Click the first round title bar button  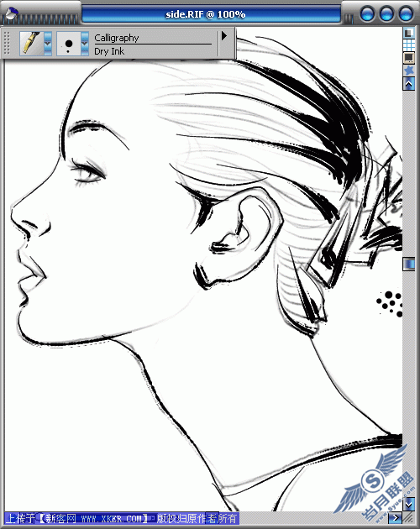click(367, 13)
